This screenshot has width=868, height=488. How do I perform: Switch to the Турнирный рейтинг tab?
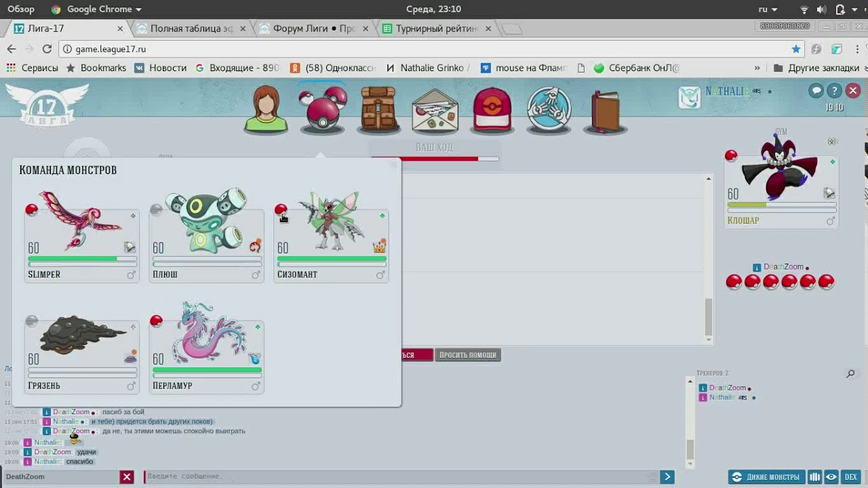point(437,28)
